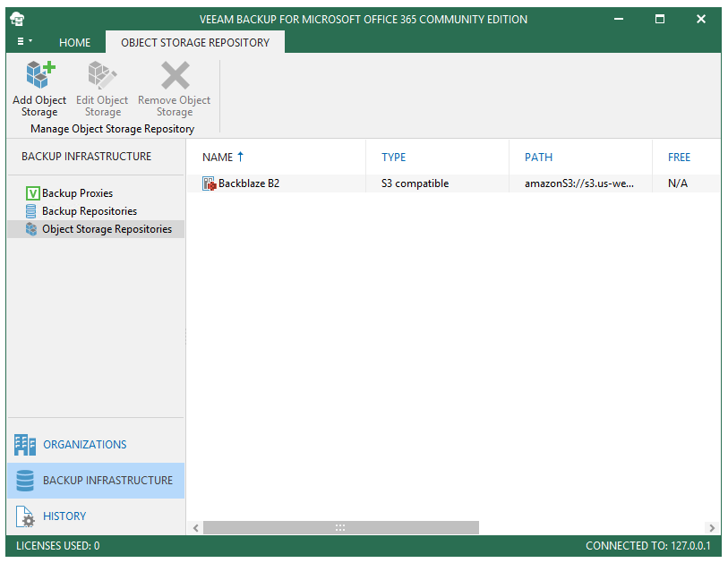The image size is (728, 563).
Task: Click the S3 compatible type cell
Action: click(x=415, y=183)
